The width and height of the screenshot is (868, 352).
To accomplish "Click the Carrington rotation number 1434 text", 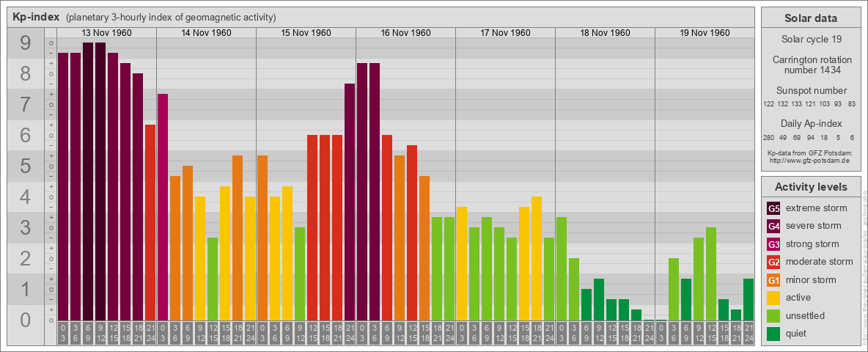I will point(811,65).
